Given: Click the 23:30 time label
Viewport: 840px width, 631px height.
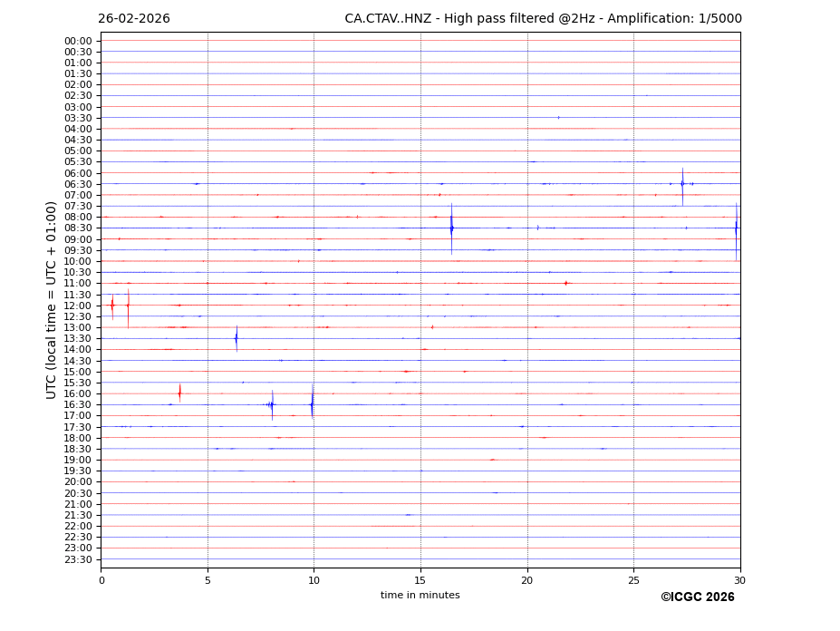Looking at the screenshot, I should 78,559.
